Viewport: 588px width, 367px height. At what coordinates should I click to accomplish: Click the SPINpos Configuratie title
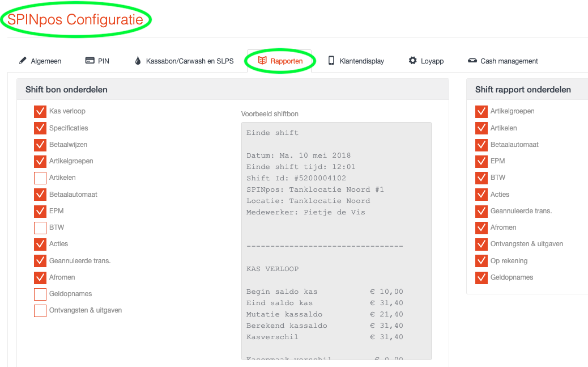tap(75, 19)
